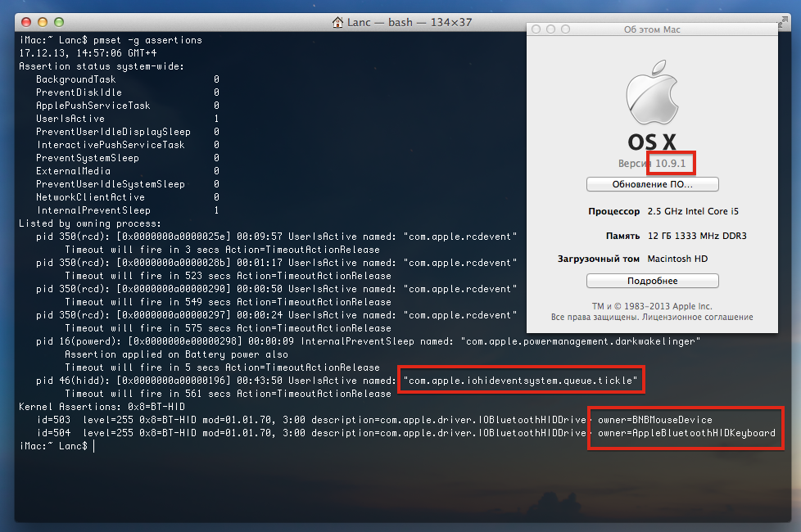
Task: Close the Об этом Mac window
Action: coord(536,29)
